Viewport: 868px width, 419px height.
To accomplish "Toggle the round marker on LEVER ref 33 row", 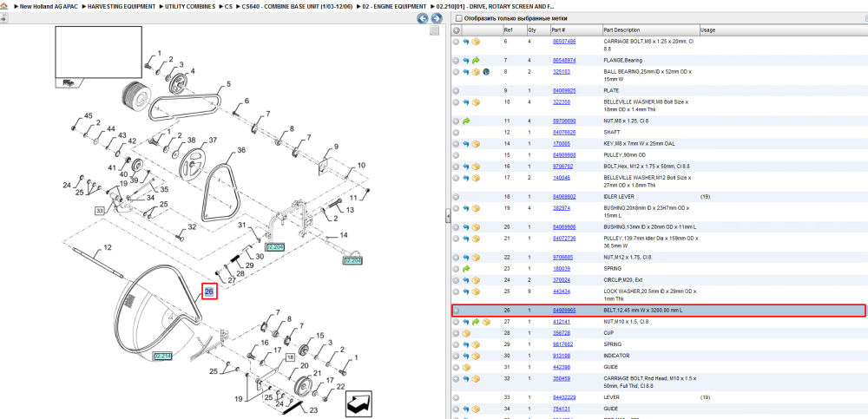I will (x=457, y=397).
